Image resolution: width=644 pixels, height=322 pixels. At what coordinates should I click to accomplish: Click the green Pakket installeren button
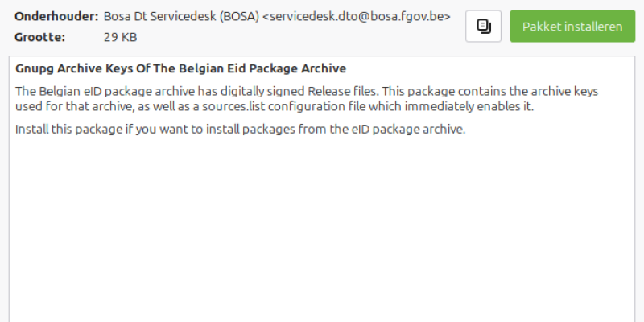572,27
